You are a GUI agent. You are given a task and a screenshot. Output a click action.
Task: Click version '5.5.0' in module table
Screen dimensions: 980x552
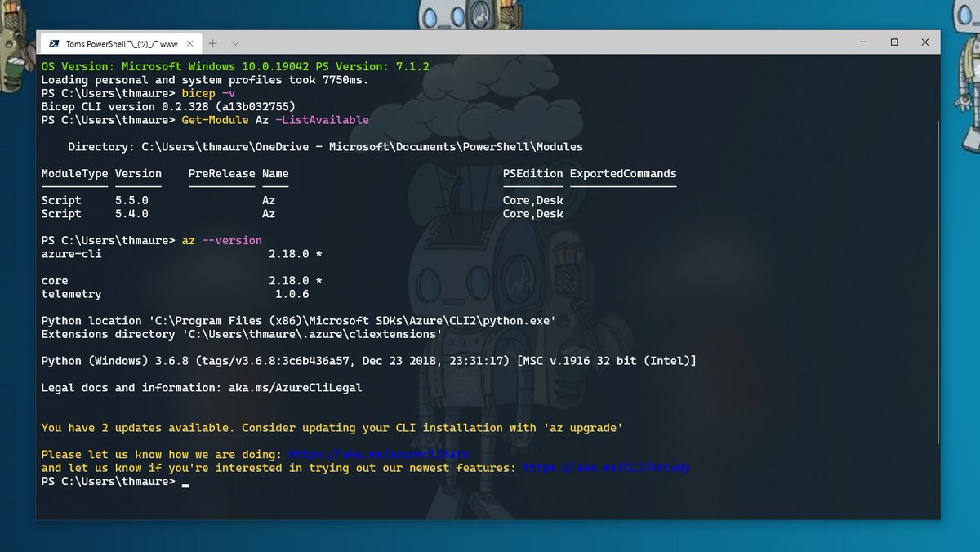[x=131, y=200]
